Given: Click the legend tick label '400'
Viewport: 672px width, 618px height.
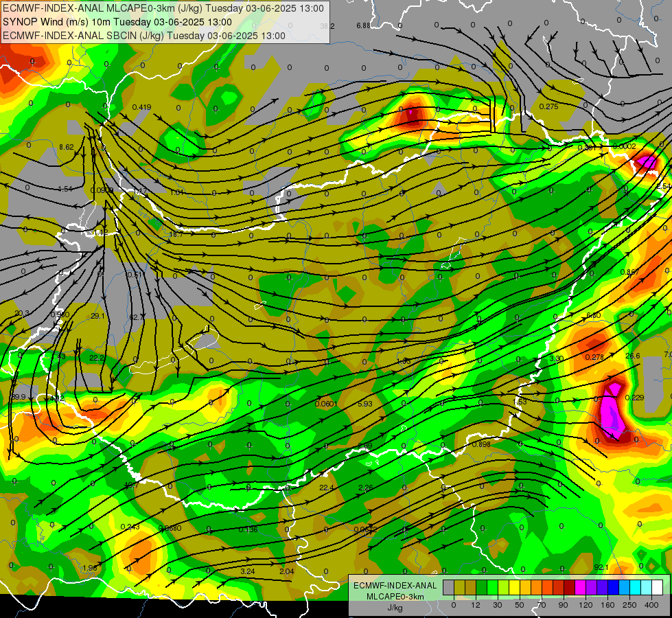Looking at the screenshot, I should click(651, 605).
